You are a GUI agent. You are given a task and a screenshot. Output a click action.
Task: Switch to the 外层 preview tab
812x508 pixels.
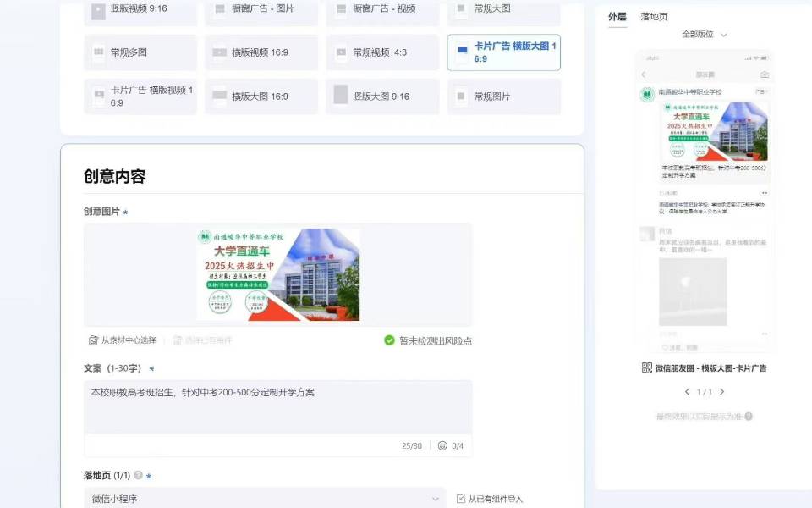coord(617,17)
